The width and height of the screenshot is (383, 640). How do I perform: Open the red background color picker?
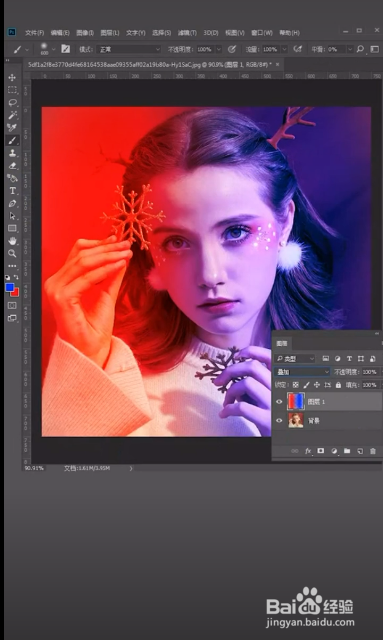tap(16, 293)
